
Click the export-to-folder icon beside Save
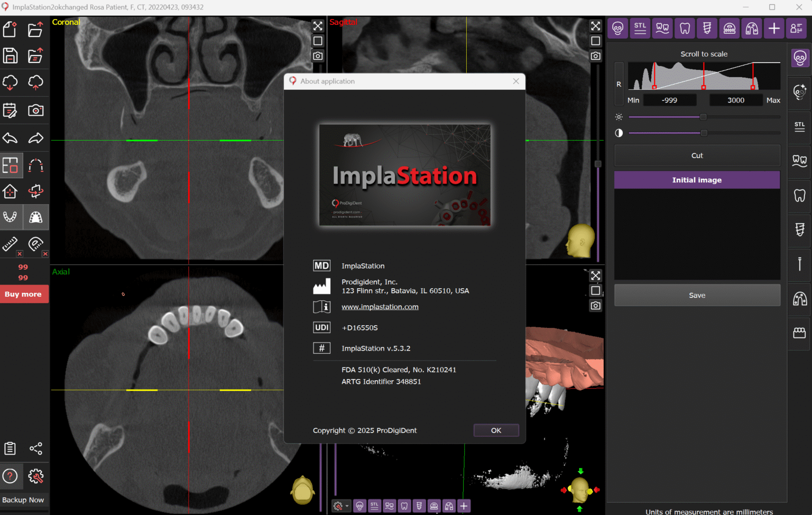[x=35, y=56]
